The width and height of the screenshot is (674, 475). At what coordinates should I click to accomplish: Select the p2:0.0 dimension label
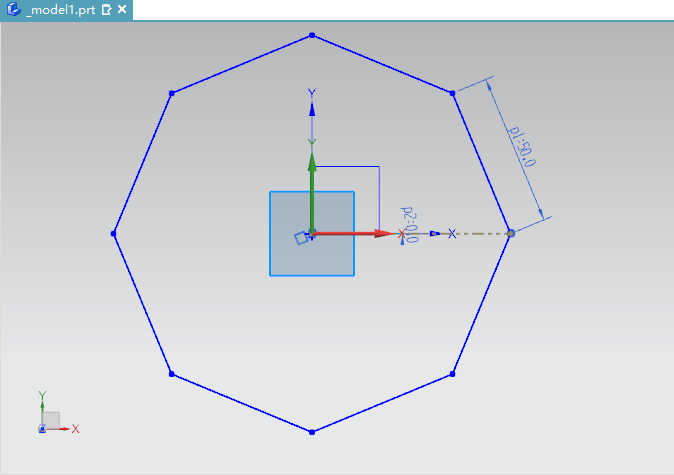(409, 225)
